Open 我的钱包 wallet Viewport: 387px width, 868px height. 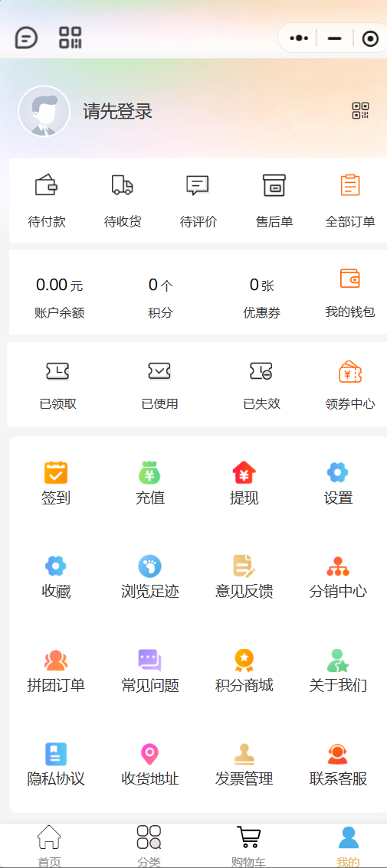[350, 293]
